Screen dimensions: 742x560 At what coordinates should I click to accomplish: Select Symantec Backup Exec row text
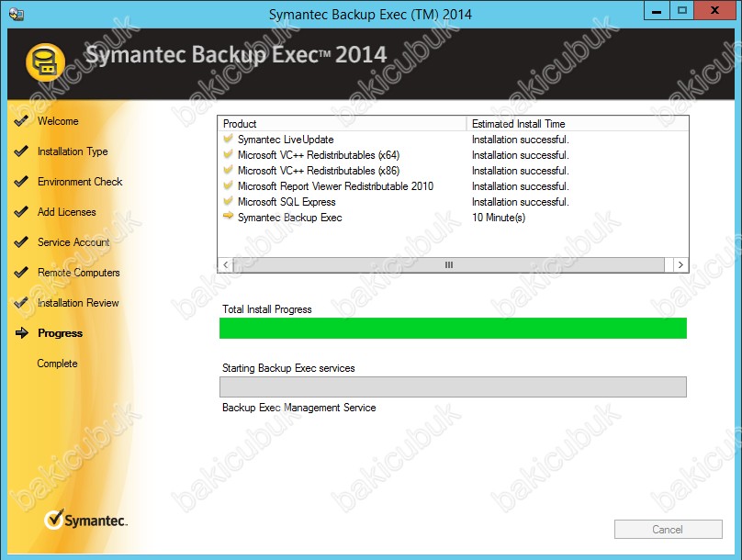(289, 218)
